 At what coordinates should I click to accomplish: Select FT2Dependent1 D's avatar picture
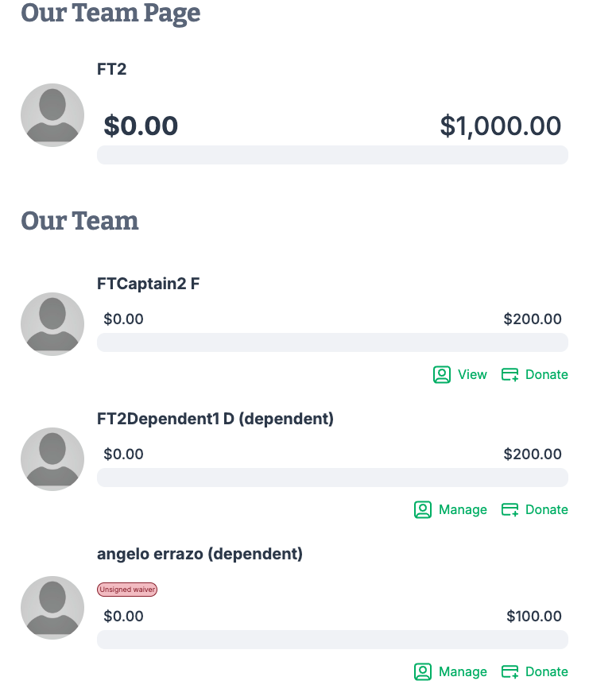(x=52, y=459)
